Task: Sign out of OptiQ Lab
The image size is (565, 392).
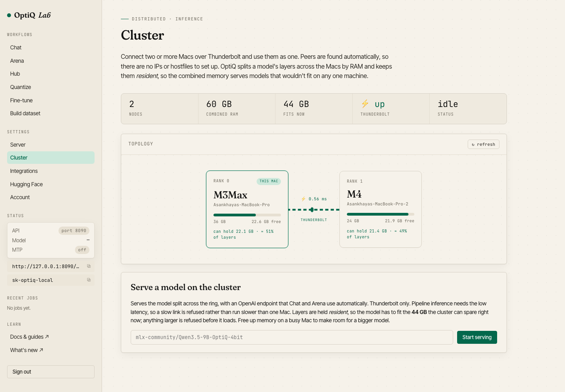Action: (51, 372)
